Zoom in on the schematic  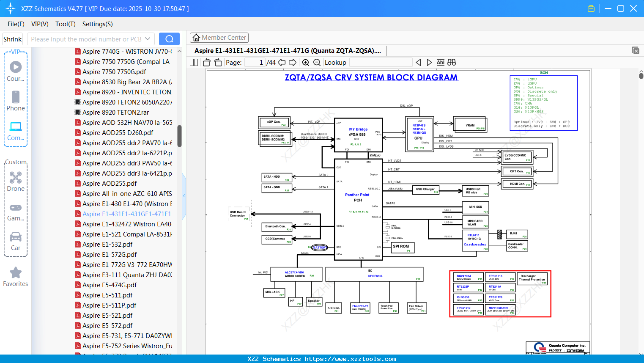click(306, 62)
